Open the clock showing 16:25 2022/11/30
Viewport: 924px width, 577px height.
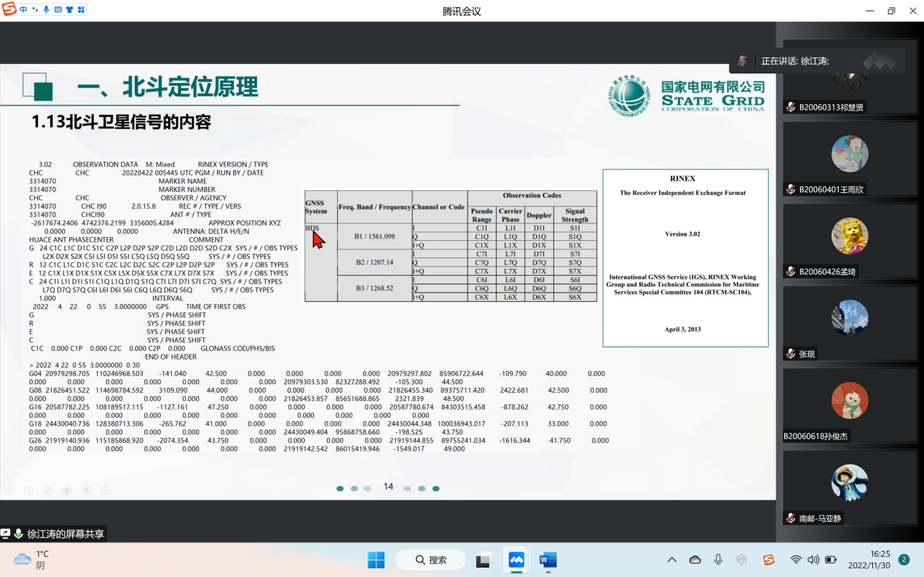(x=869, y=560)
